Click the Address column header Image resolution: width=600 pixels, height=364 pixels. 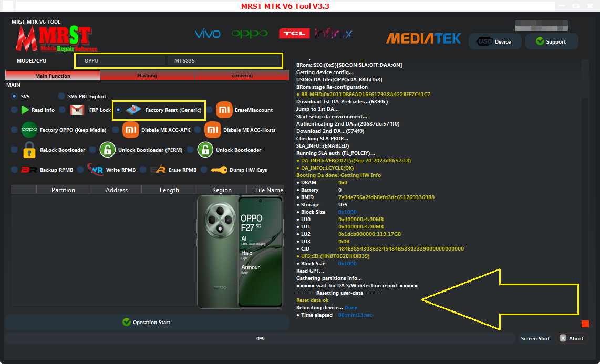116,190
